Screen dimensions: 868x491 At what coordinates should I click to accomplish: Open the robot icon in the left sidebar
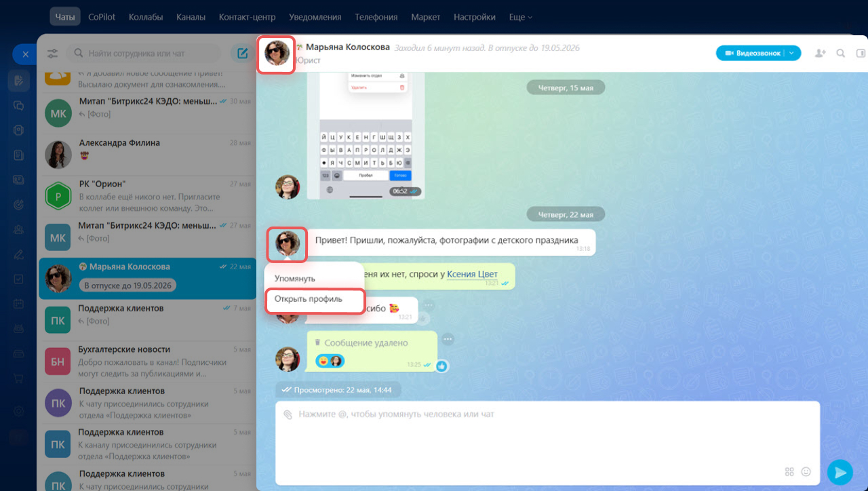point(19,329)
